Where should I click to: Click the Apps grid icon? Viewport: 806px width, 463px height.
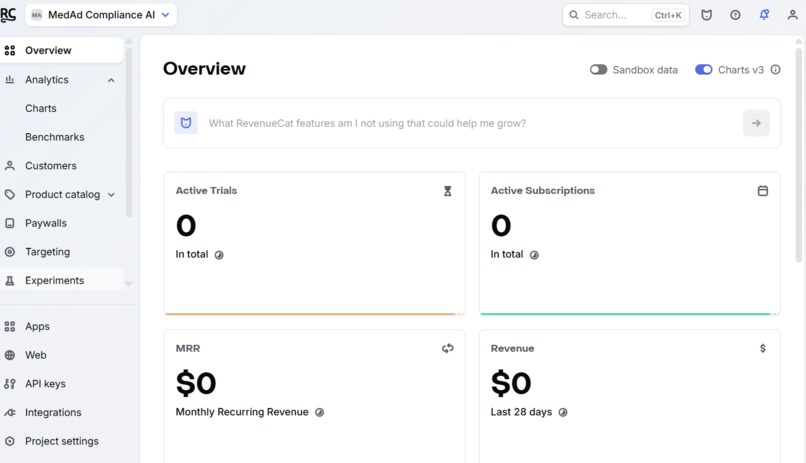pyautogui.click(x=10, y=327)
